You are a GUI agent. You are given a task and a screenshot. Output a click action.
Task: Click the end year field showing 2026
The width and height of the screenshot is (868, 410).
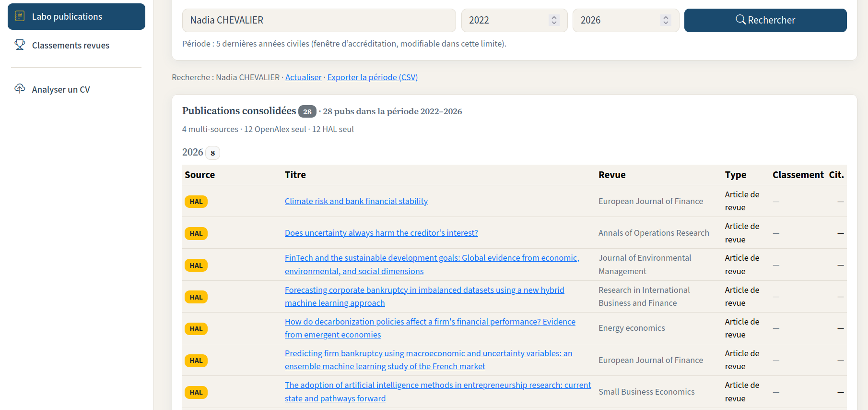(626, 20)
